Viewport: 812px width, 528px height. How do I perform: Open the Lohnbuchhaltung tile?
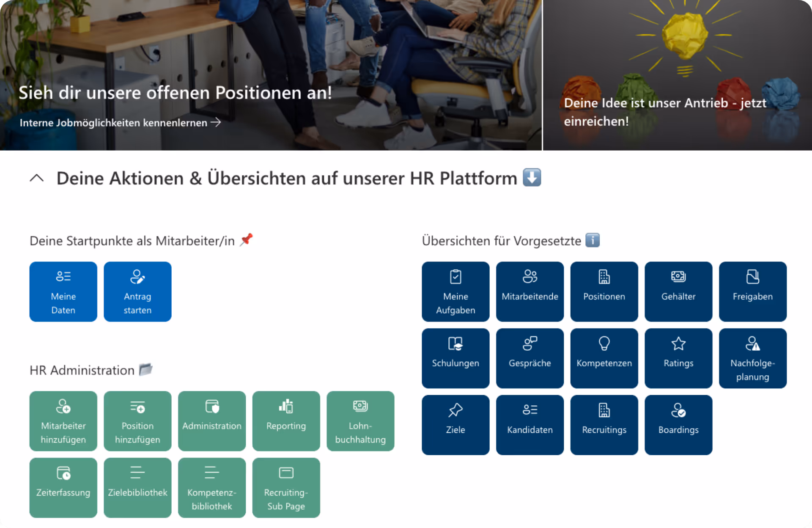[360, 421]
